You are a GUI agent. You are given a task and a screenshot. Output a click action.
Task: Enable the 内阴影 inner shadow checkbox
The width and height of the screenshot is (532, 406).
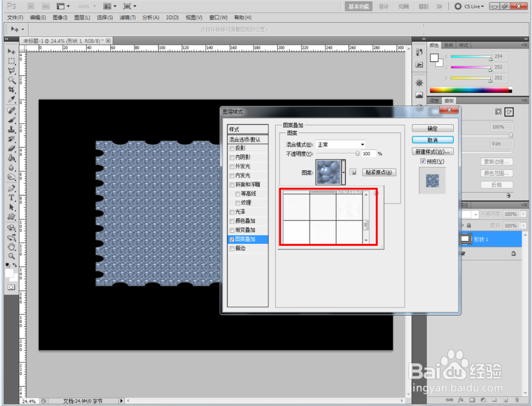[x=232, y=158]
